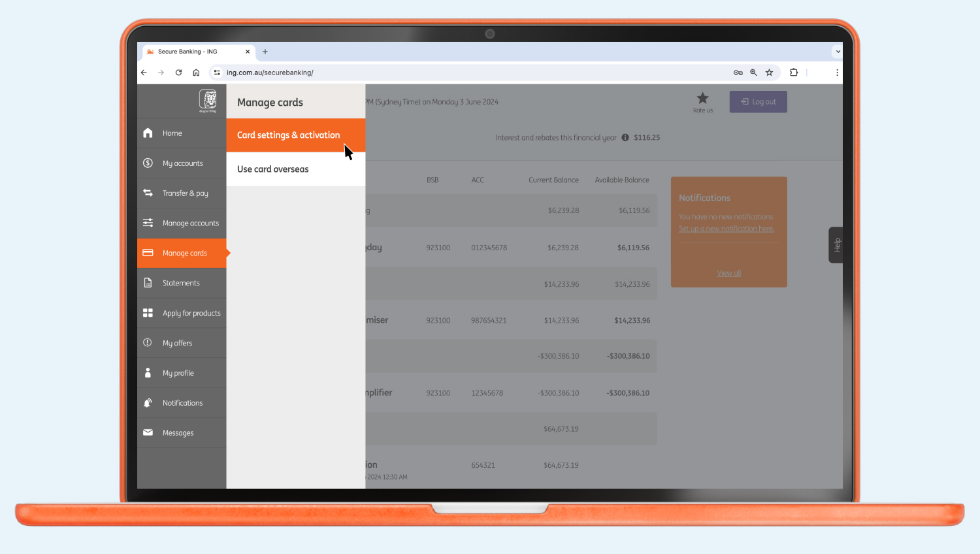The image size is (980, 554).
Task: Open Transfer & pay section
Action: [185, 193]
